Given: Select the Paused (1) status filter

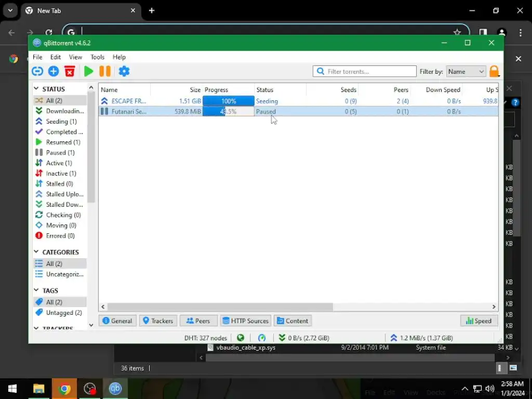Looking at the screenshot, I should (x=60, y=152).
